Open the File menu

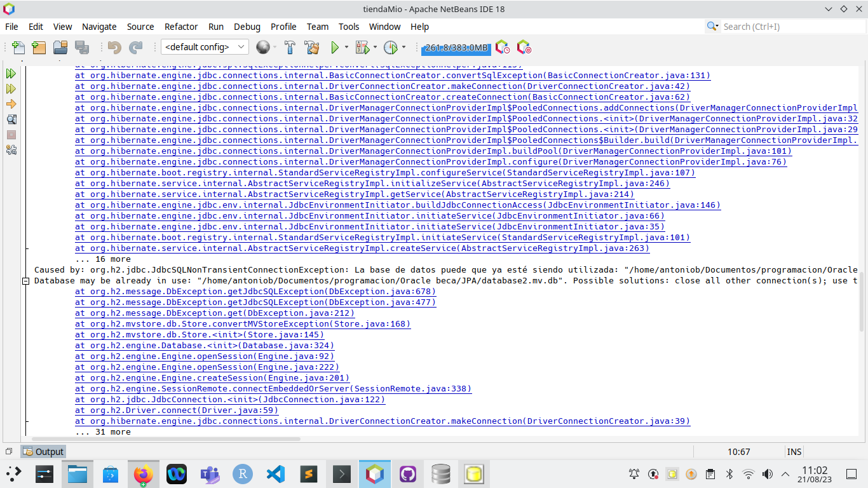tap(11, 27)
